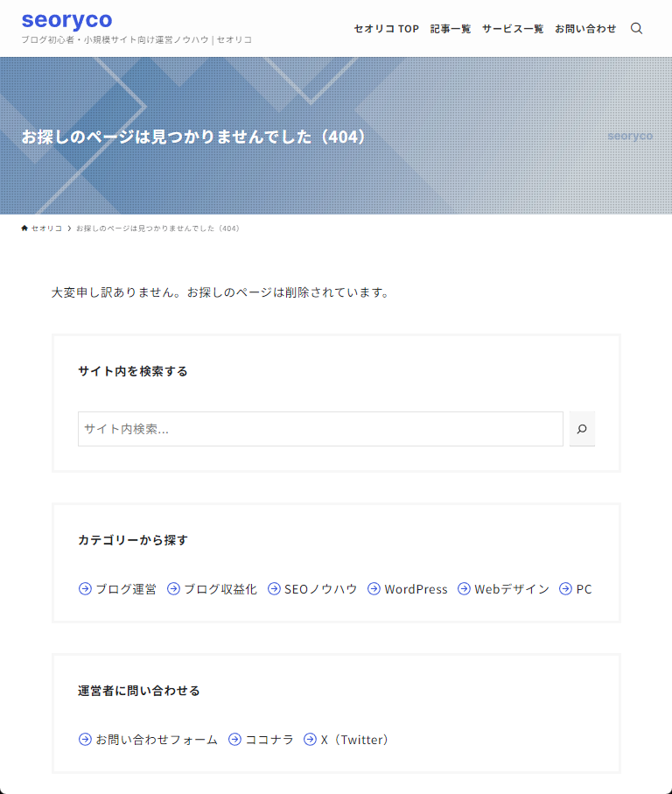Open the PC category link
Viewport: 672px width, 794px height.
(584, 589)
